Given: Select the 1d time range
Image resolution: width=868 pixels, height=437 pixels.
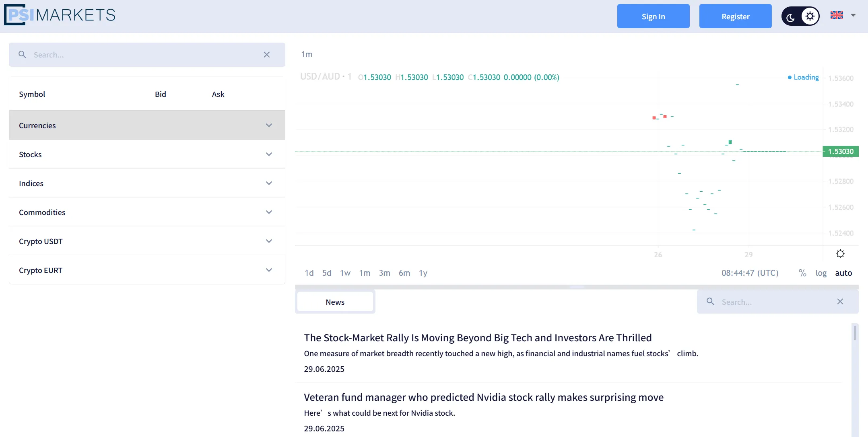Looking at the screenshot, I should pos(309,273).
